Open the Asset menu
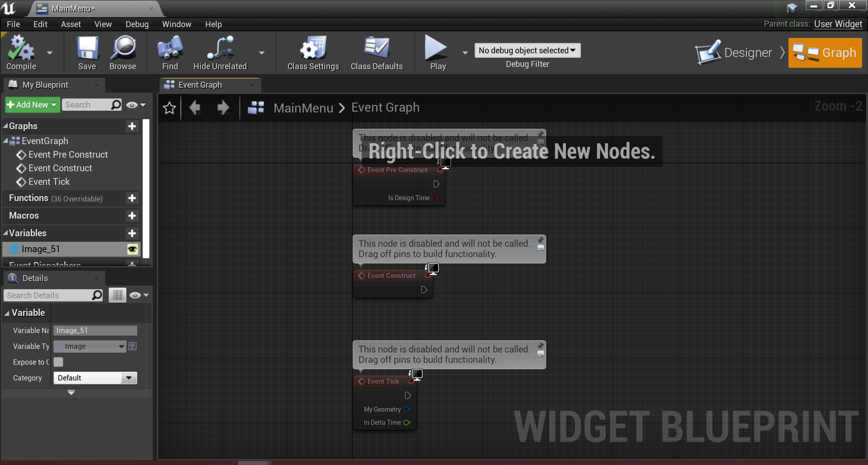Image resolution: width=868 pixels, height=465 pixels. [71, 24]
